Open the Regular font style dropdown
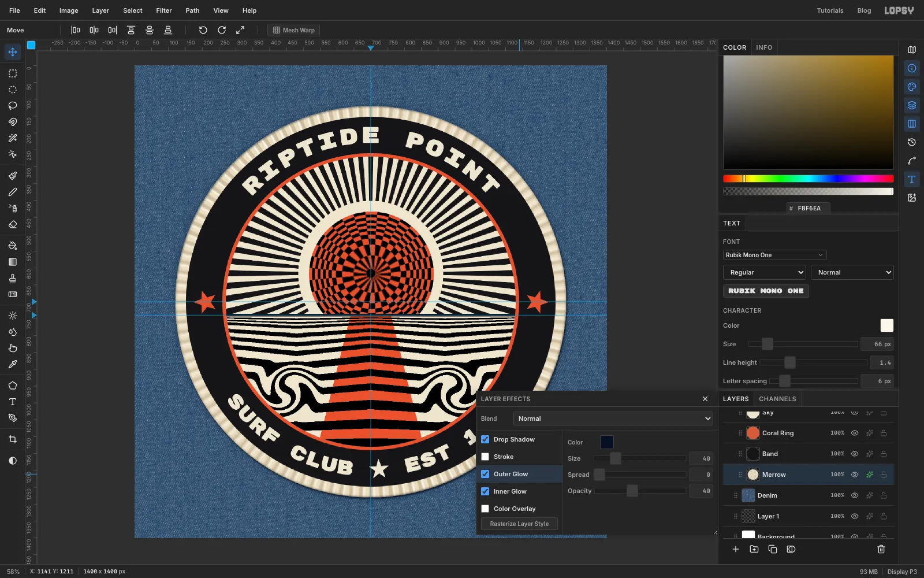Screen dimensions: 924x578 pos(765,272)
